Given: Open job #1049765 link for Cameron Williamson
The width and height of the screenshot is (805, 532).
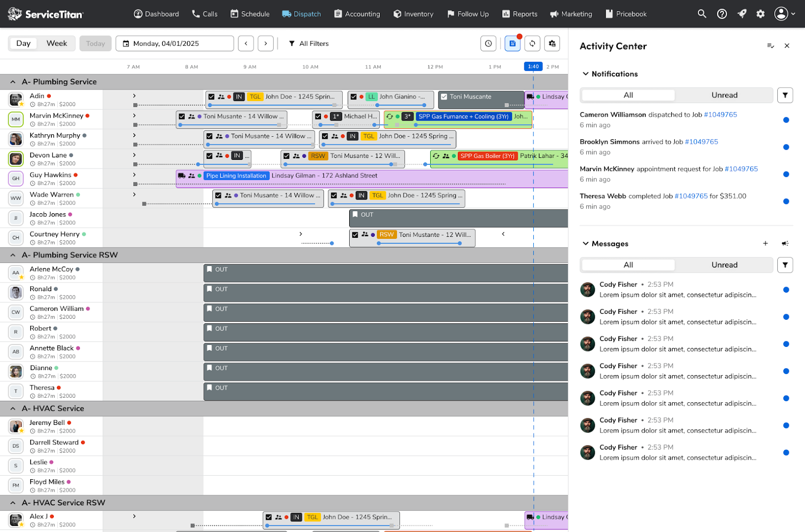Looking at the screenshot, I should click(720, 115).
